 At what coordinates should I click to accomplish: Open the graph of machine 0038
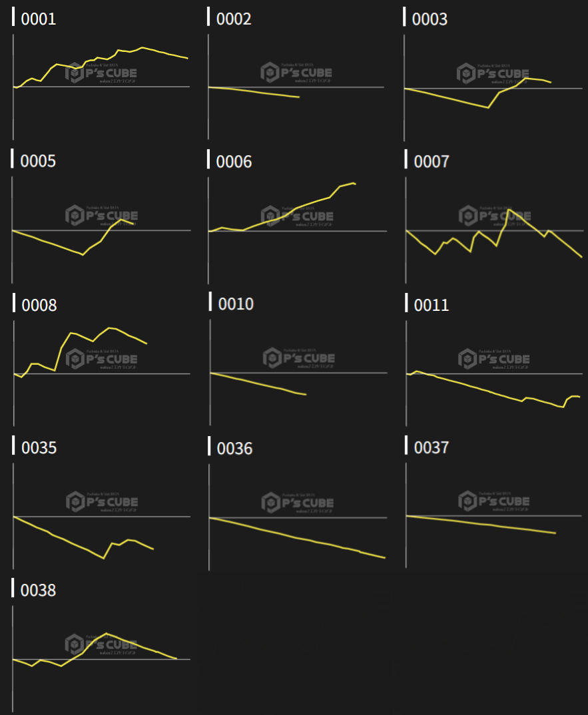pos(101,659)
